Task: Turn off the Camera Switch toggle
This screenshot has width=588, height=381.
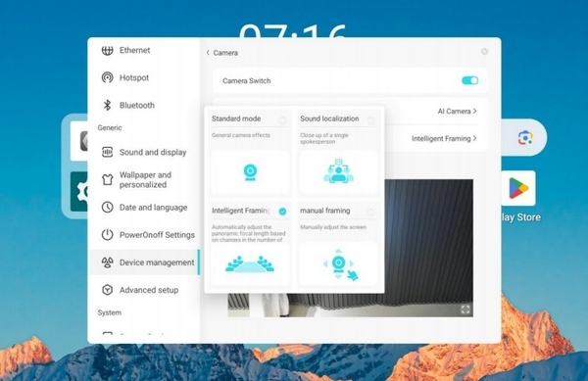Action: 469,80
